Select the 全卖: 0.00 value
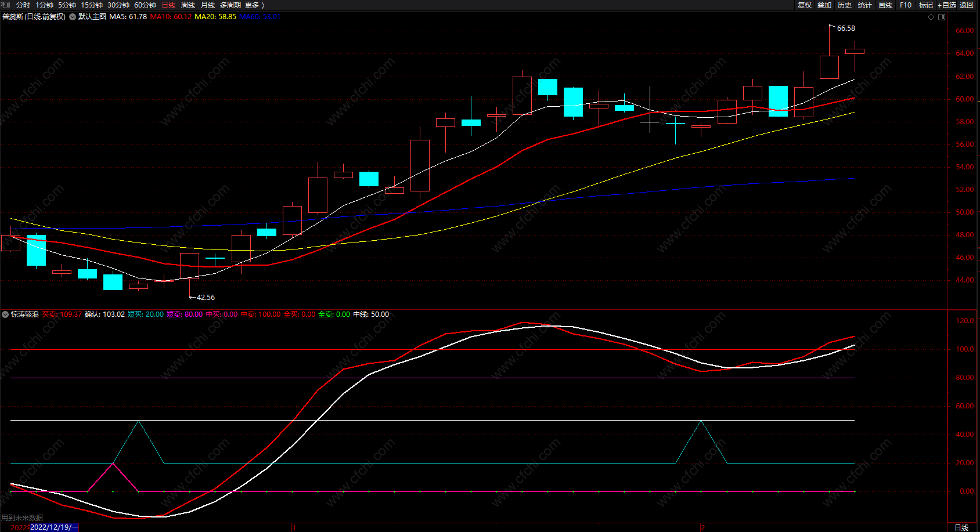980x532 pixels. coord(334,314)
